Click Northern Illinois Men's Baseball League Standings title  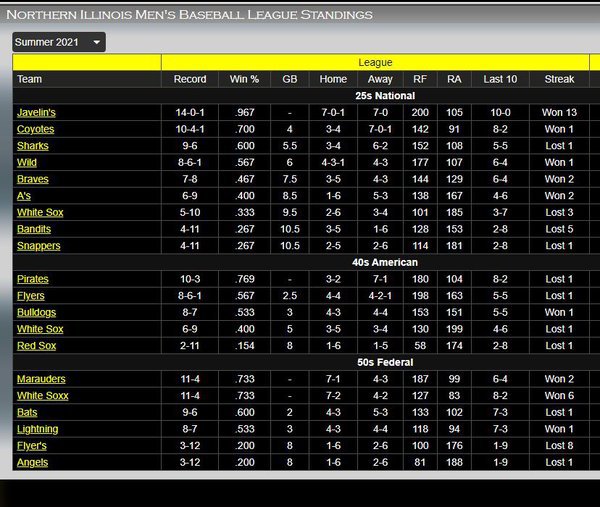189,15
